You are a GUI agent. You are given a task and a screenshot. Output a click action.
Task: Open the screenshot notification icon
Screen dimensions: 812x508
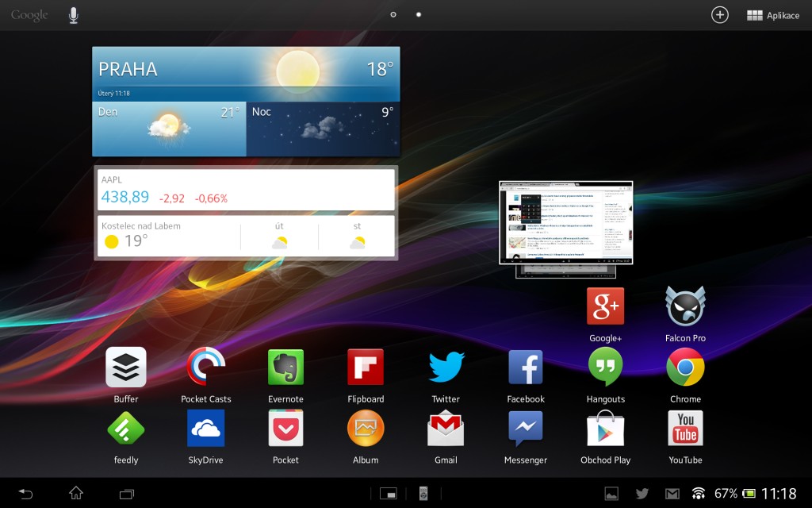[611, 494]
